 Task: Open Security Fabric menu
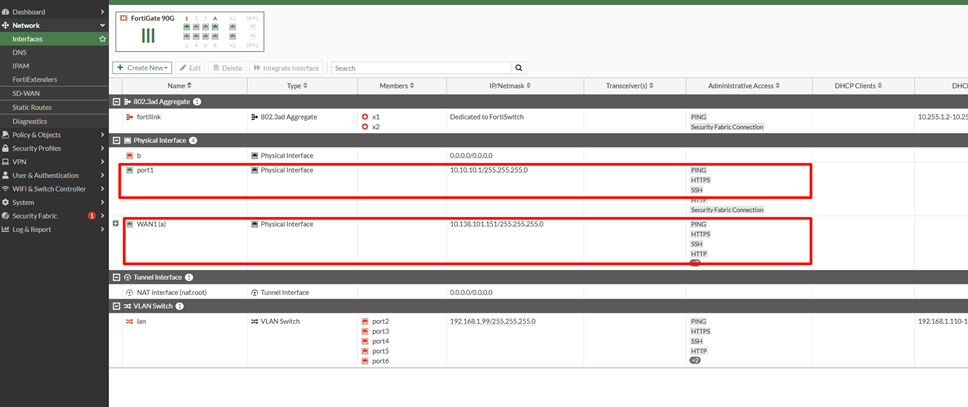[54, 216]
